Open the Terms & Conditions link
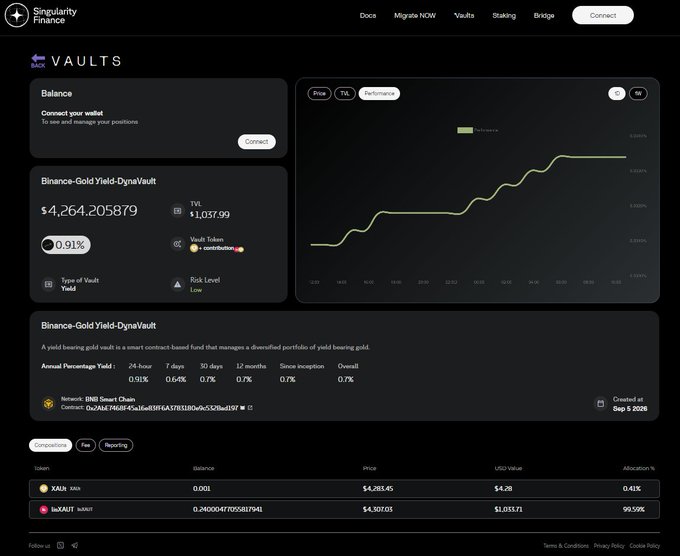The width and height of the screenshot is (680, 556). click(566, 546)
